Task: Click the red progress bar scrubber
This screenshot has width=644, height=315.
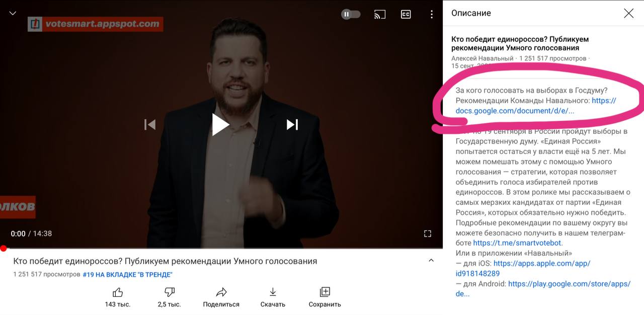Action: pos(4,248)
